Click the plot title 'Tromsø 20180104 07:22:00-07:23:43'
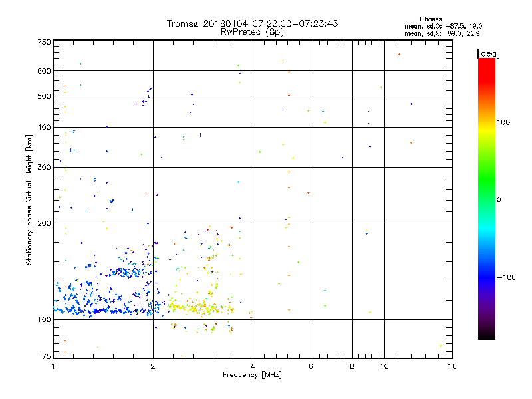 pyautogui.click(x=252, y=23)
